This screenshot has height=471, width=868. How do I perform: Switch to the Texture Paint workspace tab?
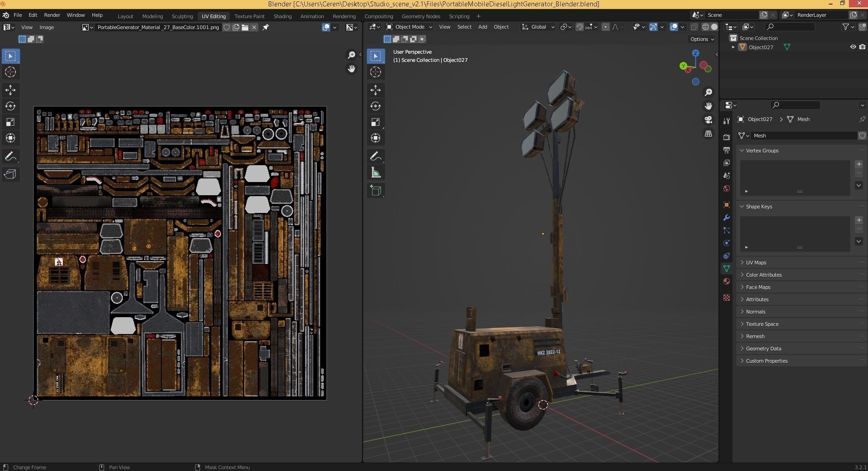point(249,16)
